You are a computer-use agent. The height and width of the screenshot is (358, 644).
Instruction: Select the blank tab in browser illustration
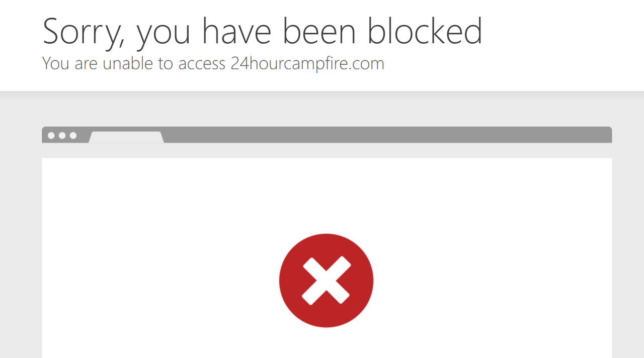126,137
